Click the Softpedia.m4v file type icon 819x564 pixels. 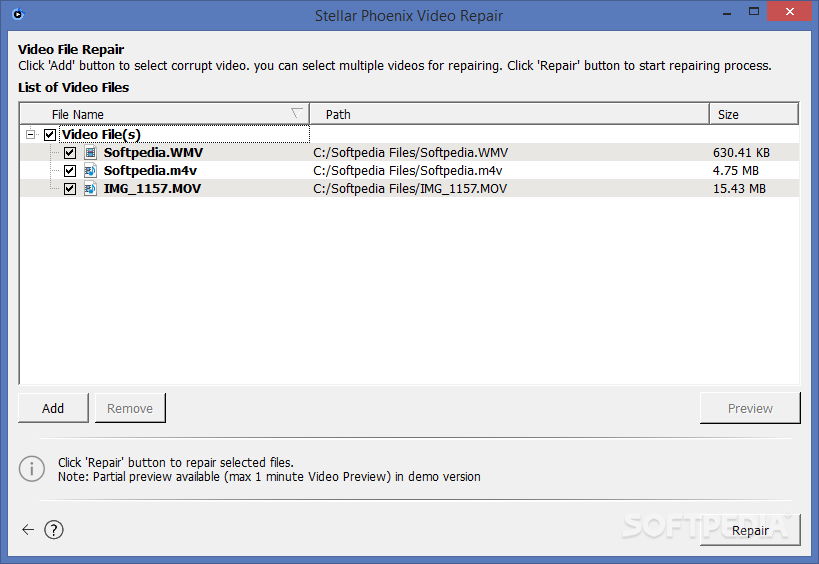[91, 171]
